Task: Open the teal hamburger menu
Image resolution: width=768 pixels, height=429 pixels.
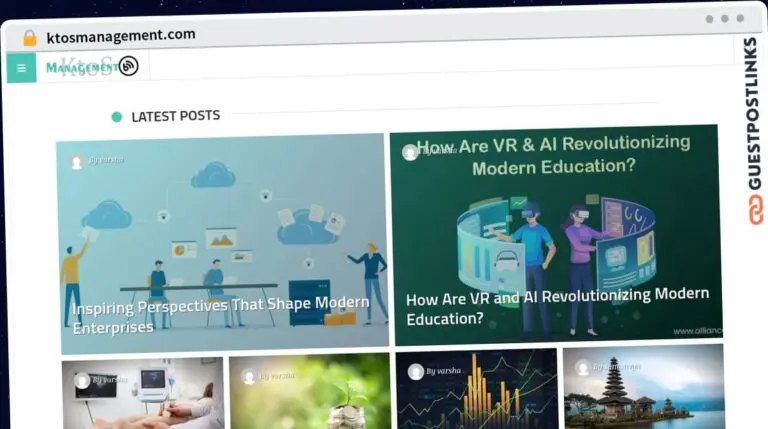Action: click(22, 68)
